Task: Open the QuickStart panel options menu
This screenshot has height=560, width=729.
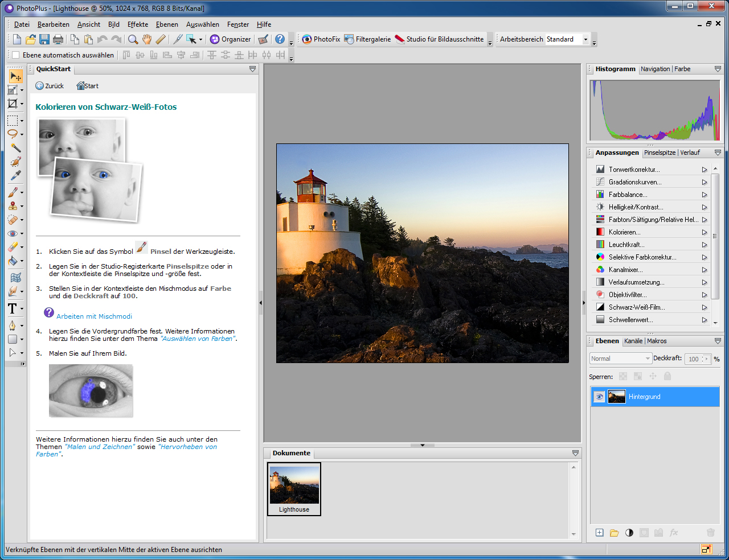Action: pos(252,69)
